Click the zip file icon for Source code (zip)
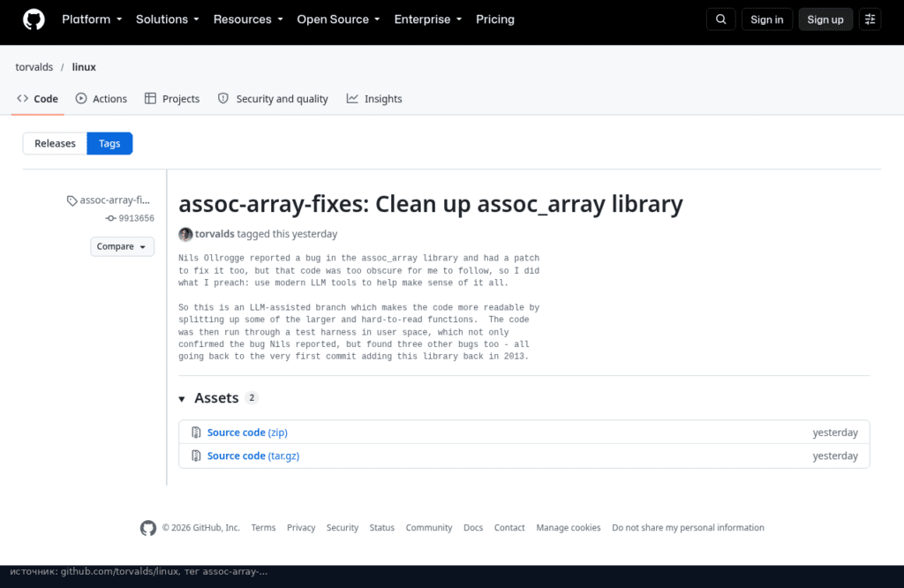 point(196,433)
